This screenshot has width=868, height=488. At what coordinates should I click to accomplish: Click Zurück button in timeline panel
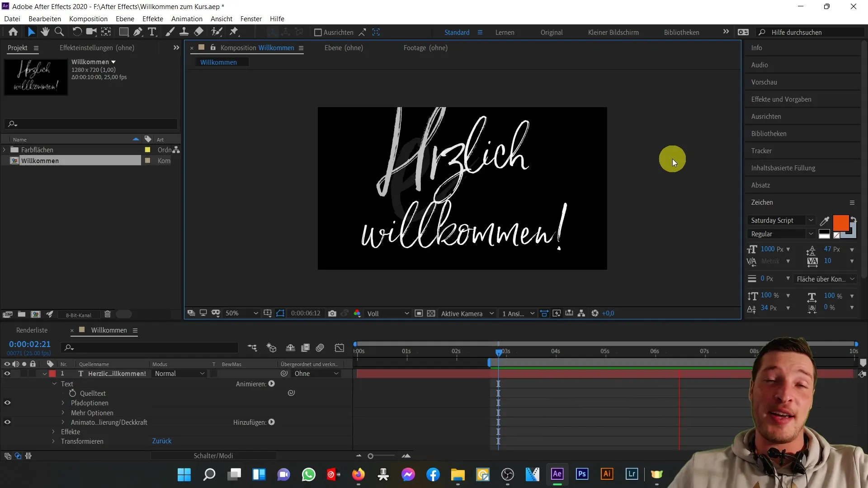click(x=161, y=441)
